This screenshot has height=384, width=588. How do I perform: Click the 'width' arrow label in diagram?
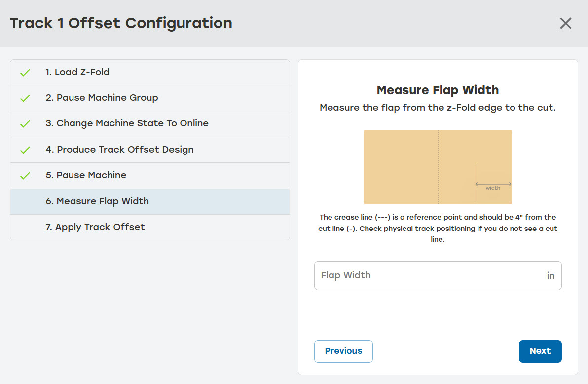(493, 188)
